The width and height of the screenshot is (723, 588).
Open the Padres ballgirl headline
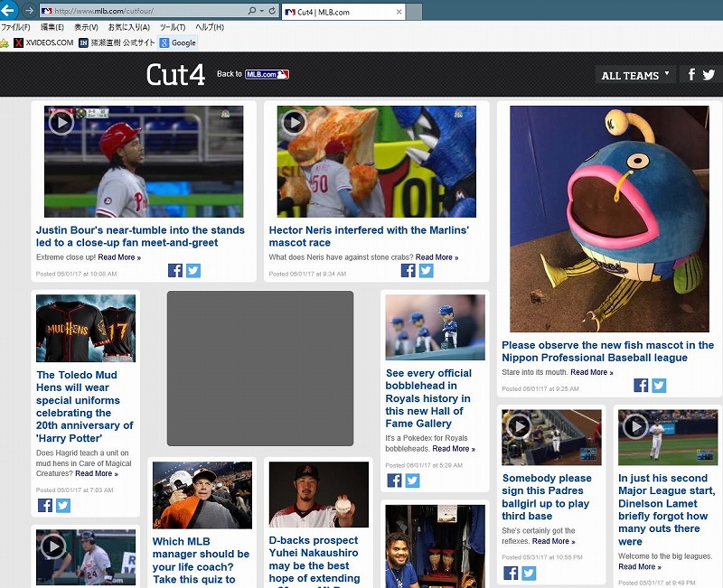click(547, 497)
